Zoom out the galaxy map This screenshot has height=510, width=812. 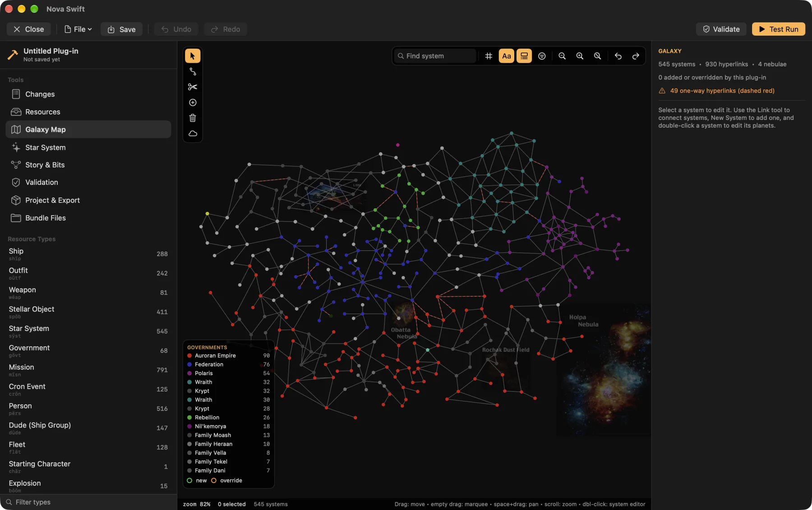(x=562, y=56)
